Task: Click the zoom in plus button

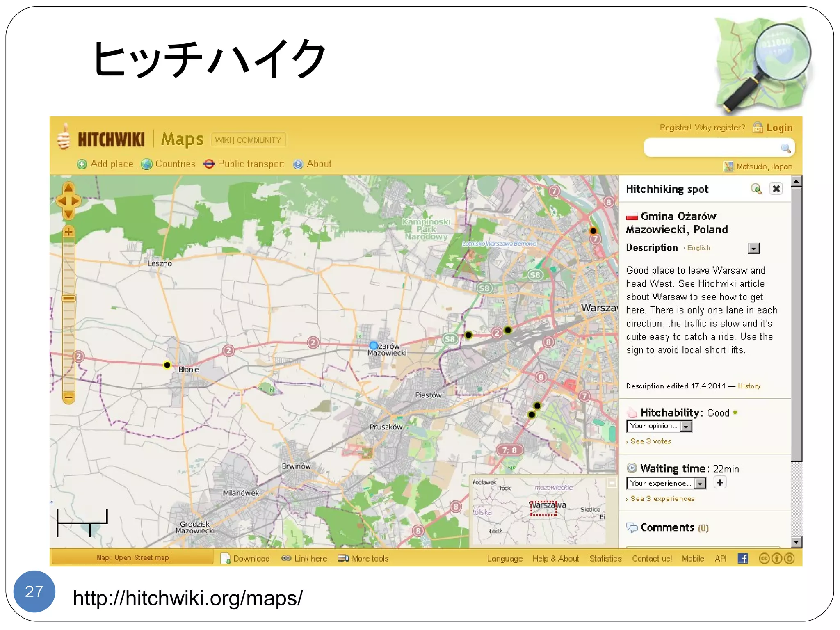Action: click(69, 232)
